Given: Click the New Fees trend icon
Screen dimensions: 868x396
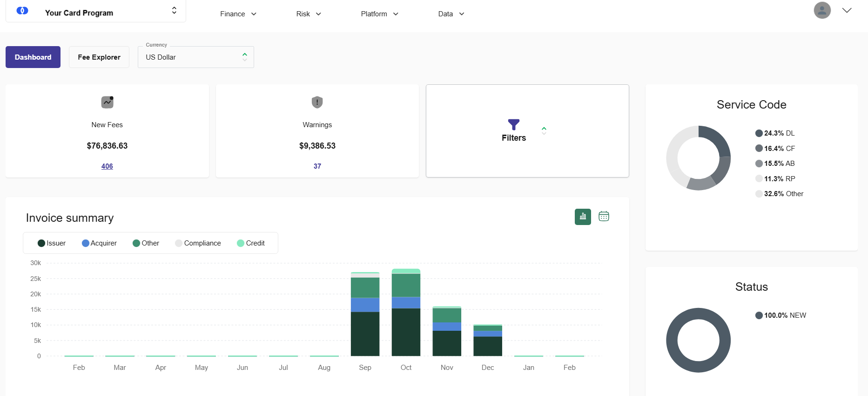Looking at the screenshot, I should tap(108, 102).
